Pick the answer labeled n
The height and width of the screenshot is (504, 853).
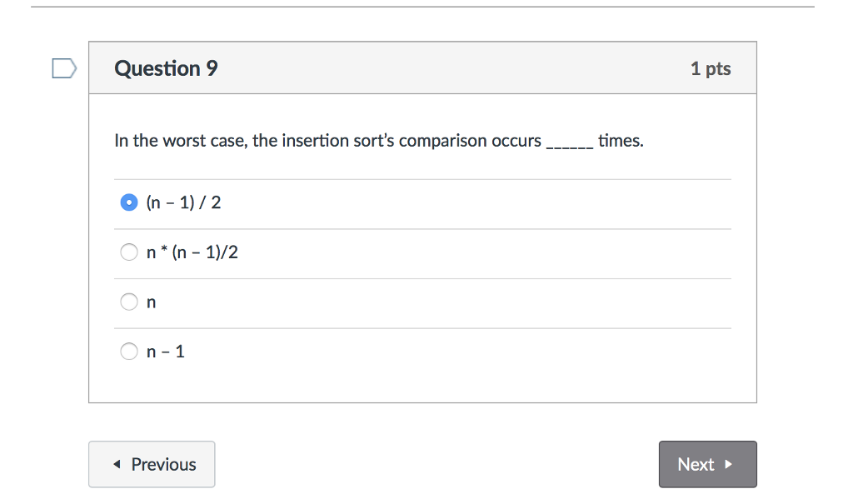click(x=129, y=302)
